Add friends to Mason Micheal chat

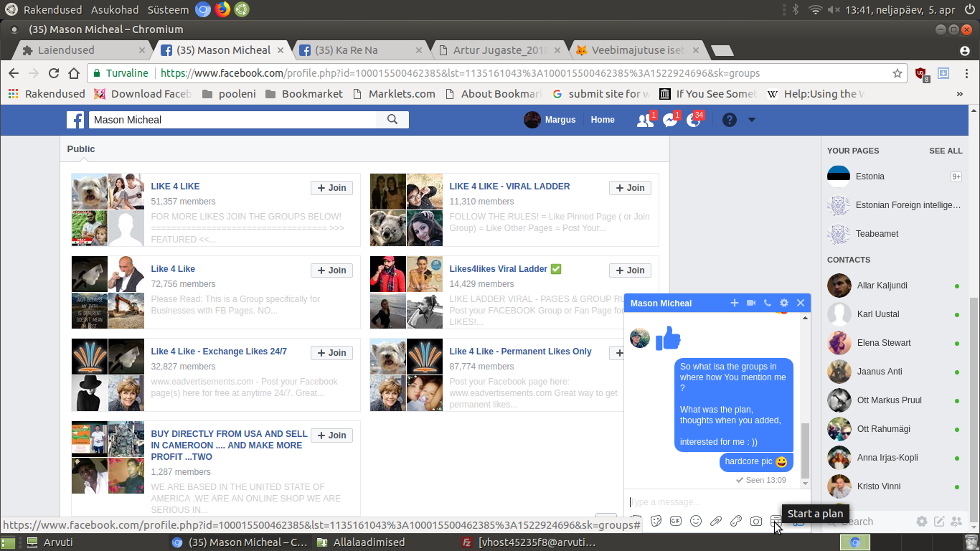click(x=735, y=303)
